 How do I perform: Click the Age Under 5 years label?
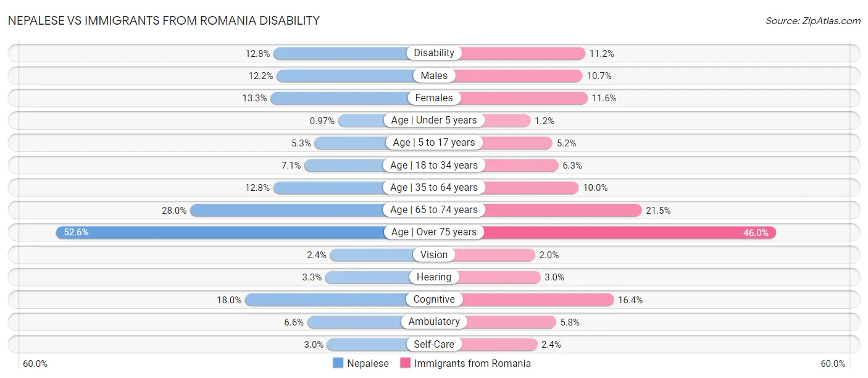tap(434, 120)
